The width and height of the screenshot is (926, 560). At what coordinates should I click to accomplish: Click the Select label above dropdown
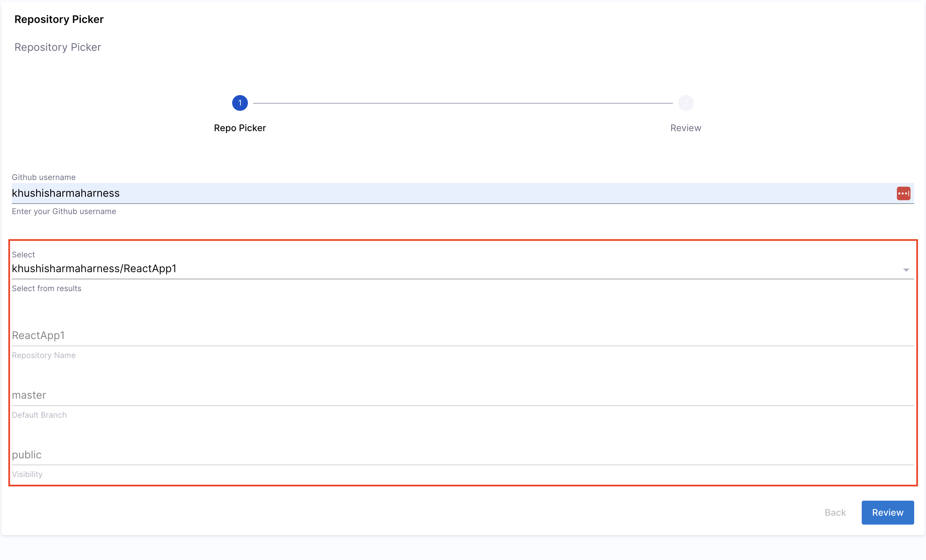tap(23, 254)
